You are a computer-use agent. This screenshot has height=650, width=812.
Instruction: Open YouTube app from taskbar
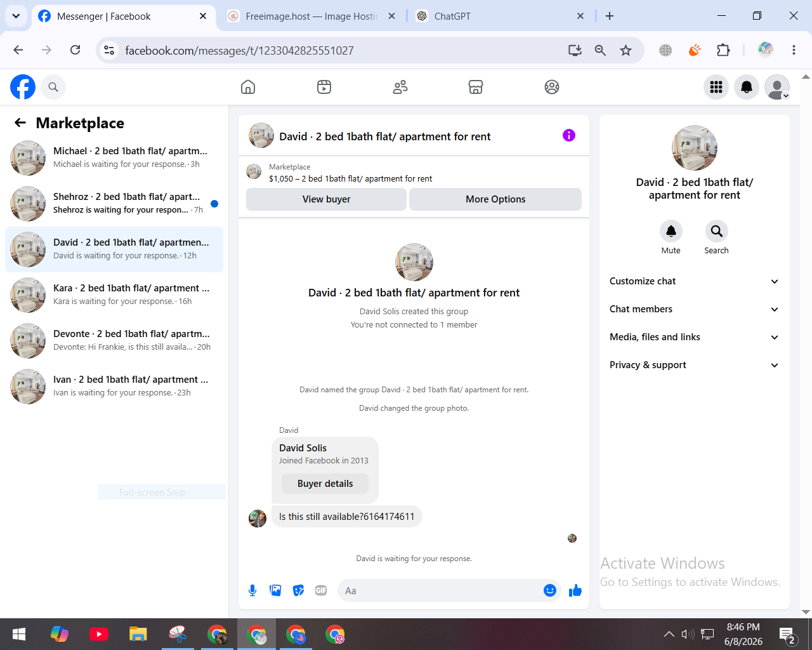[x=99, y=634]
